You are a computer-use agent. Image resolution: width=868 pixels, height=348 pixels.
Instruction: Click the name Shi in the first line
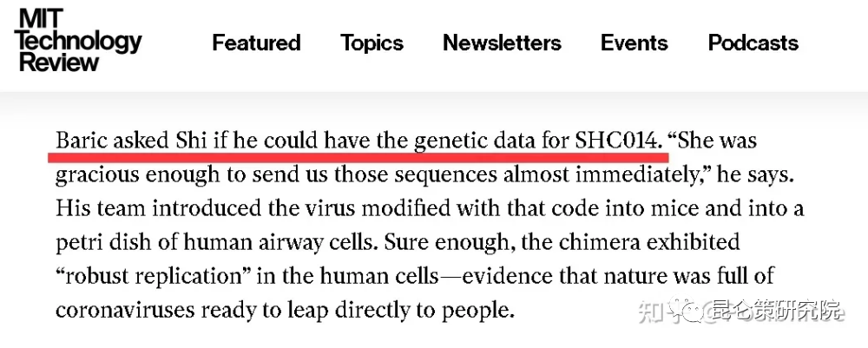192,141
